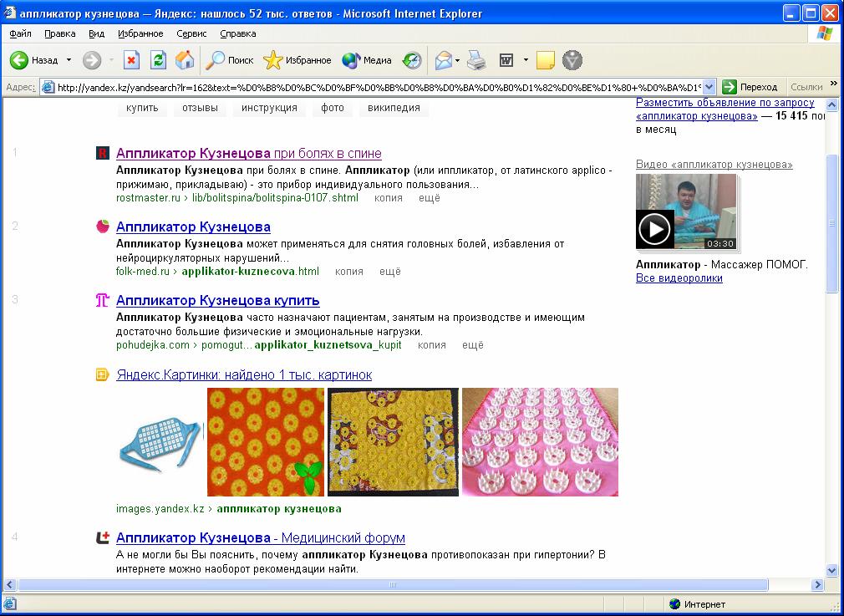Image resolution: width=844 pixels, height=616 pixels.
Task: Refresh the page with green arrows icon
Action: (158, 60)
